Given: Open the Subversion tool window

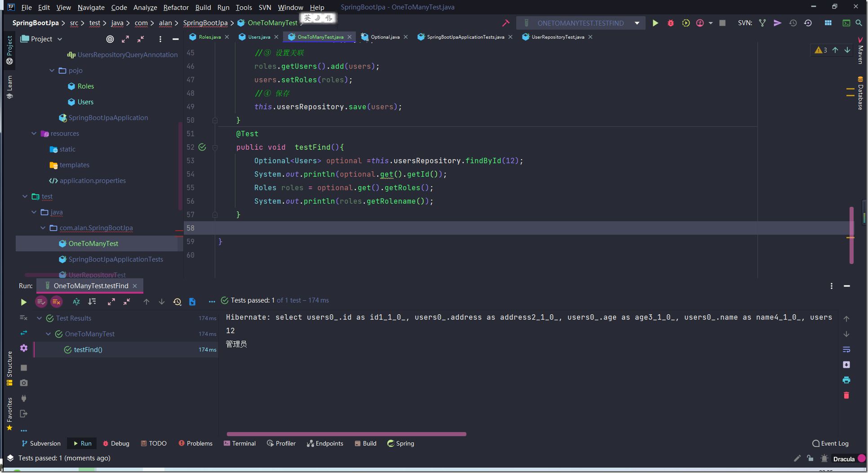Looking at the screenshot, I should [41, 443].
